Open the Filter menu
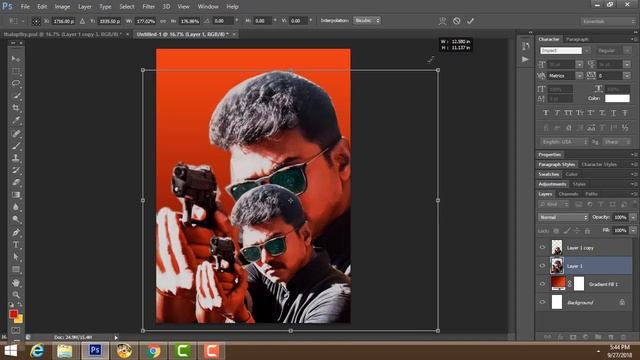 point(149,7)
